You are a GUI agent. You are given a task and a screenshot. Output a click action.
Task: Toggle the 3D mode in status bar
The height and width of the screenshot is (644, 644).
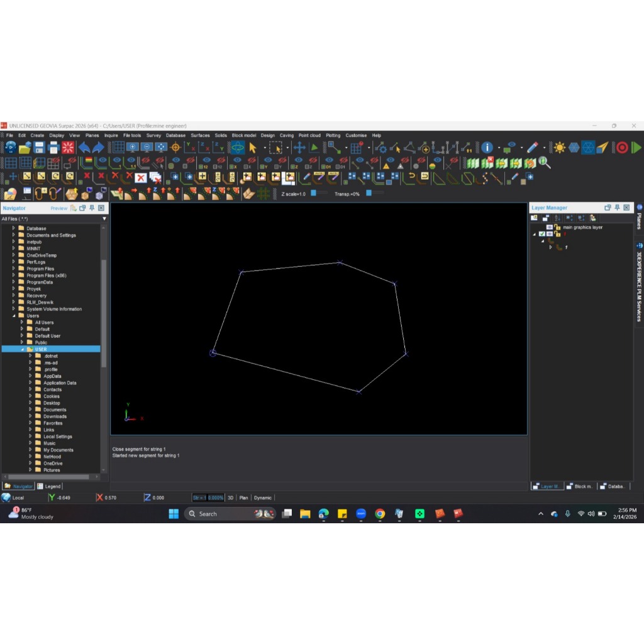click(230, 497)
